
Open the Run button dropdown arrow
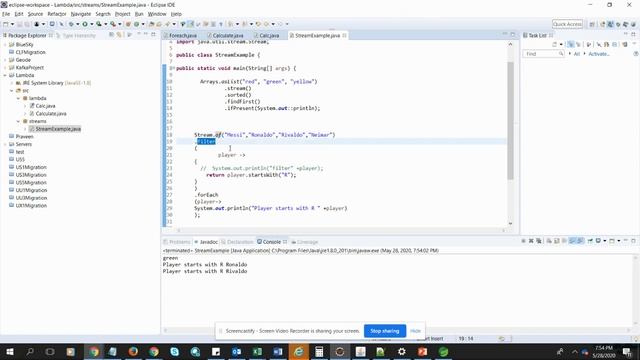91,24
